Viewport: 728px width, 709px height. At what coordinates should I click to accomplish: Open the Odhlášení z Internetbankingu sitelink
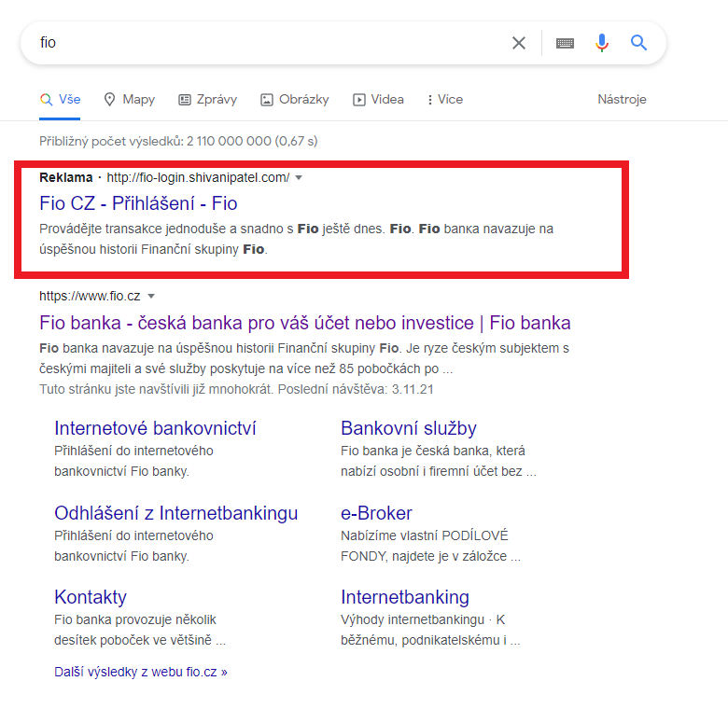coord(176,513)
